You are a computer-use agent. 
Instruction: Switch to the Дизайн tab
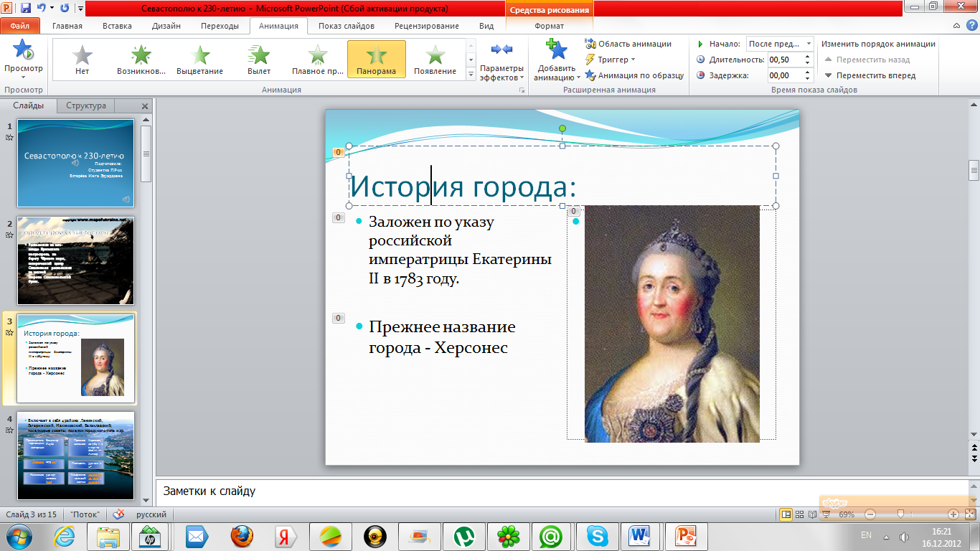click(x=166, y=26)
